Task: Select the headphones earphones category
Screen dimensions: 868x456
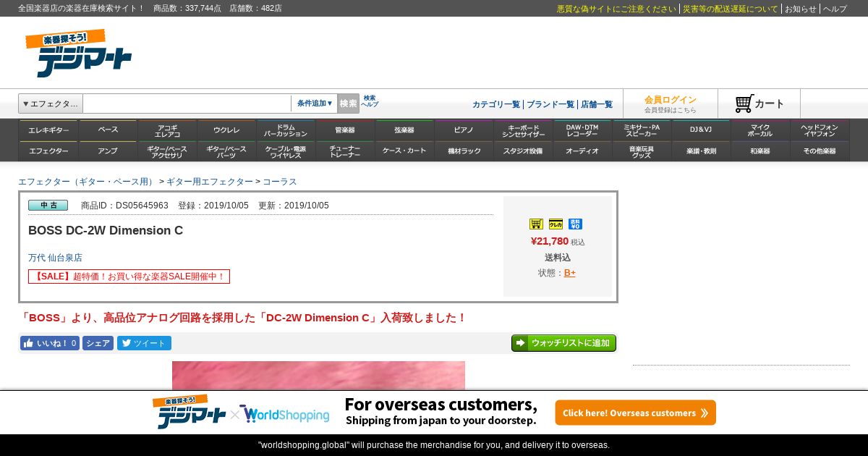Action: coord(820,130)
